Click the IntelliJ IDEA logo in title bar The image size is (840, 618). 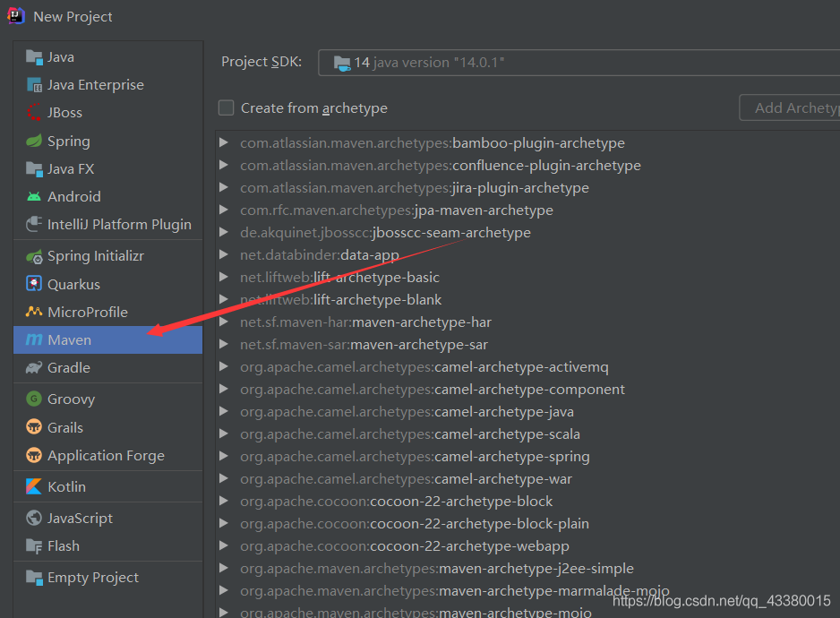(15, 16)
